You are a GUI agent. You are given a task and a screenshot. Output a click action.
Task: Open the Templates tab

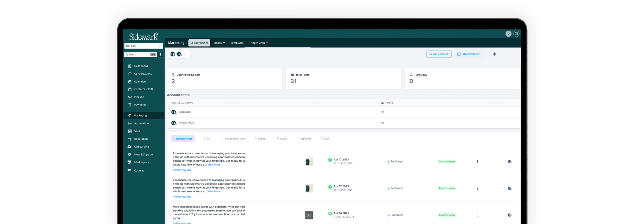[237, 43]
